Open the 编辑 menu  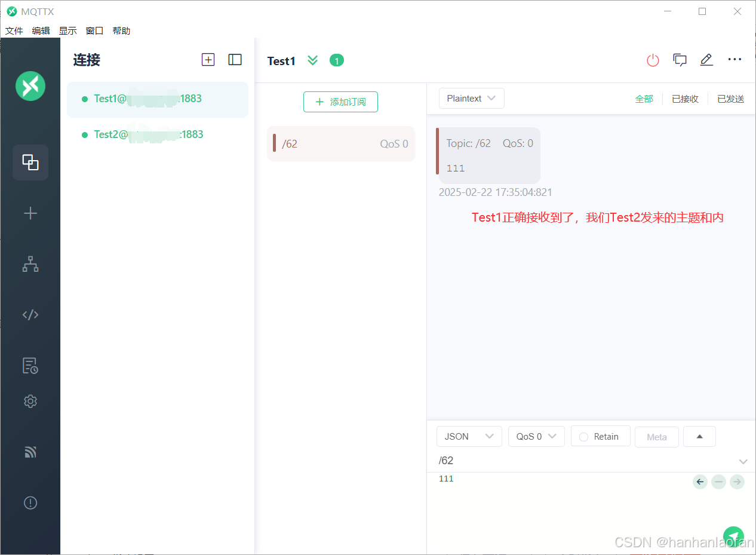[x=41, y=30]
